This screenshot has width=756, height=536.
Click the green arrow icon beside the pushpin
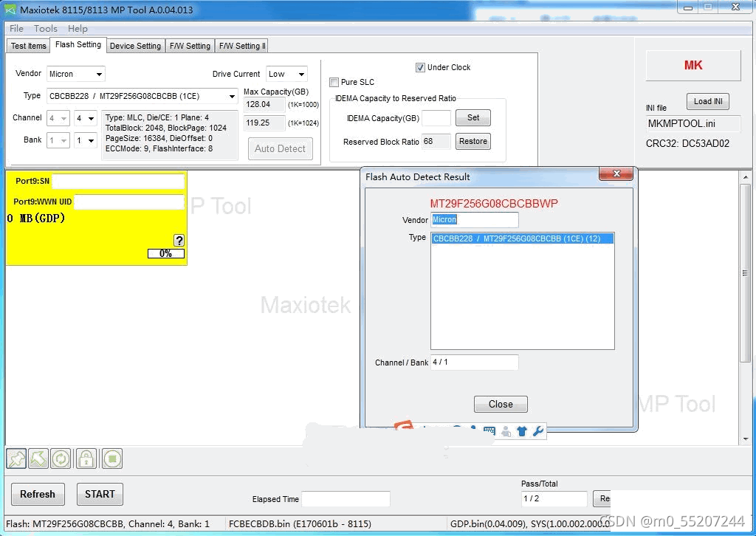(x=38, y=458)
